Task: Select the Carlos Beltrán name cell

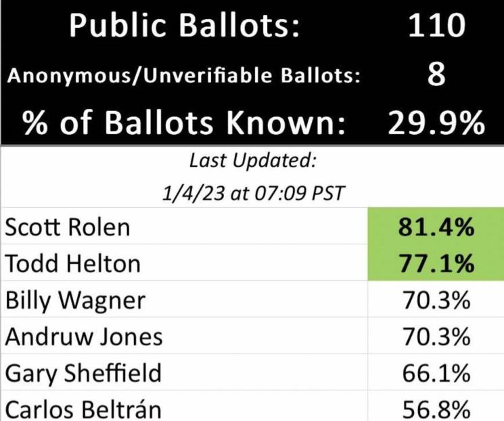Action: point(84,409)
